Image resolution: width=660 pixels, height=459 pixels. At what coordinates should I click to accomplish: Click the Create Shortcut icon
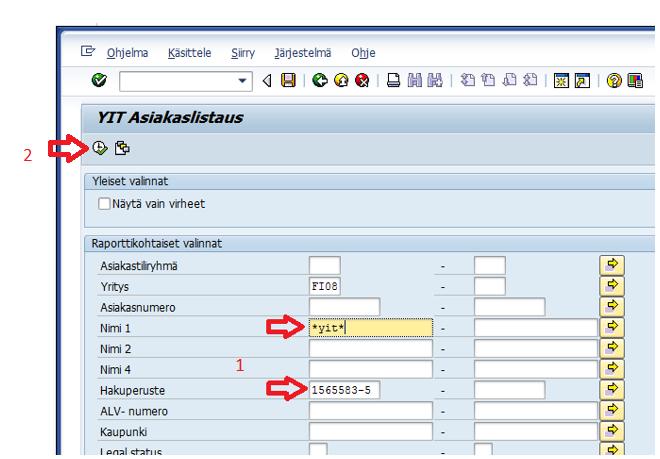coord(583,80)
